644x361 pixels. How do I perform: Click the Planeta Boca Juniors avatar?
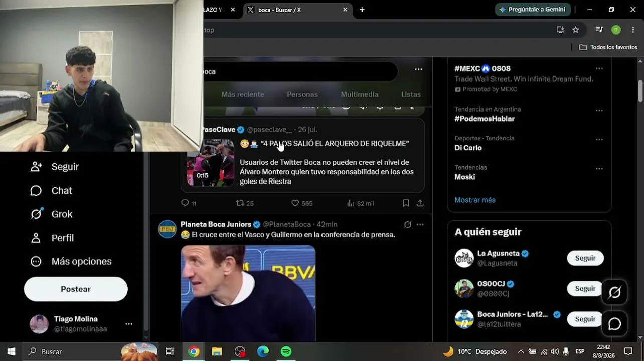tap(168, 229)
